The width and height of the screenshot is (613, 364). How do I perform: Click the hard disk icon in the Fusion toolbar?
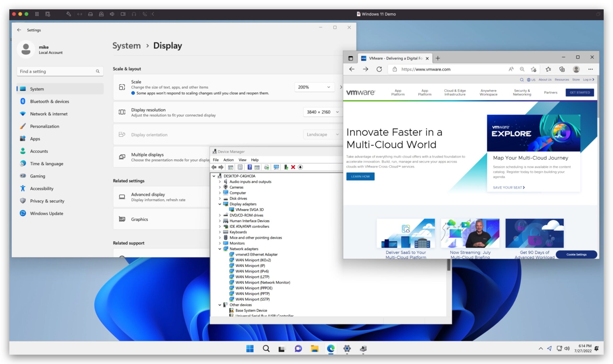pyautogui.click(x=91, y=14)
